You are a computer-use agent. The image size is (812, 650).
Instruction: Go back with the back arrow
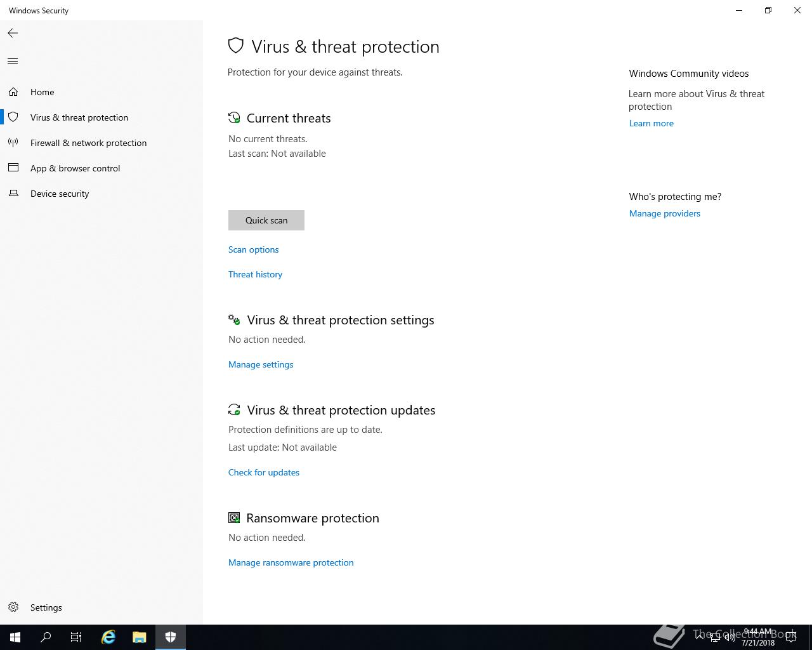tap(13, 33)
